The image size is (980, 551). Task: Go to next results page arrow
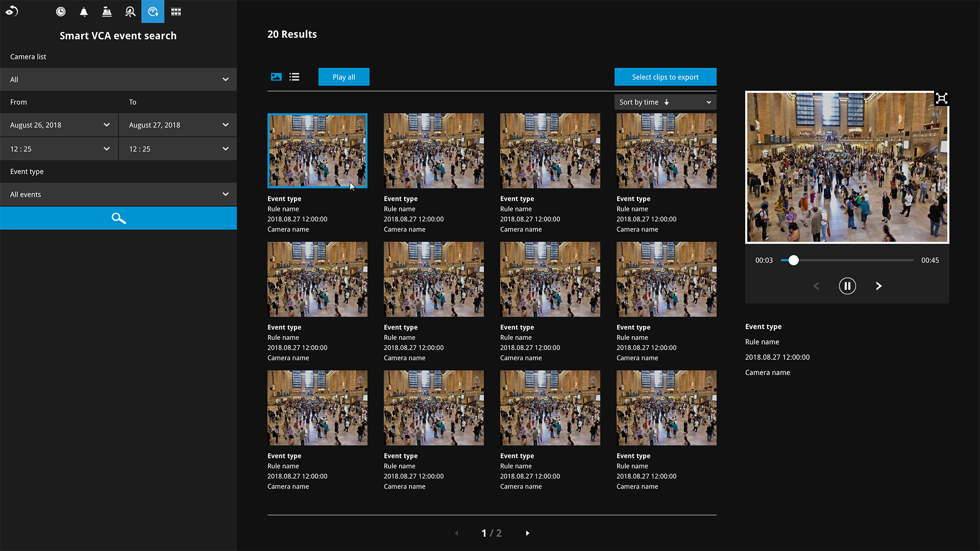528,533
